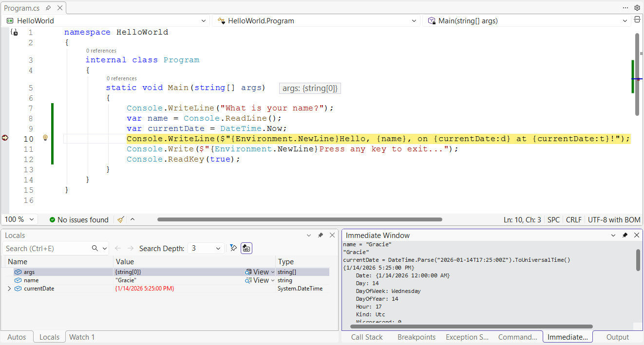Screen dimensions: 644x345
Task: Open the Breakpoints tab
Action: click(x=417, y=337)
